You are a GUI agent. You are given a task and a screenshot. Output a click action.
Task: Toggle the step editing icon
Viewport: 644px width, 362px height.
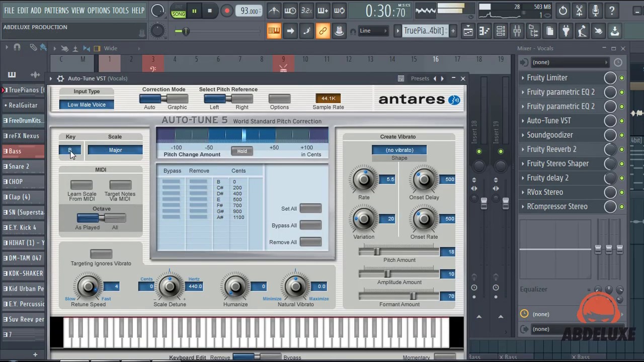pyautogui.click(x=306, y=31)
